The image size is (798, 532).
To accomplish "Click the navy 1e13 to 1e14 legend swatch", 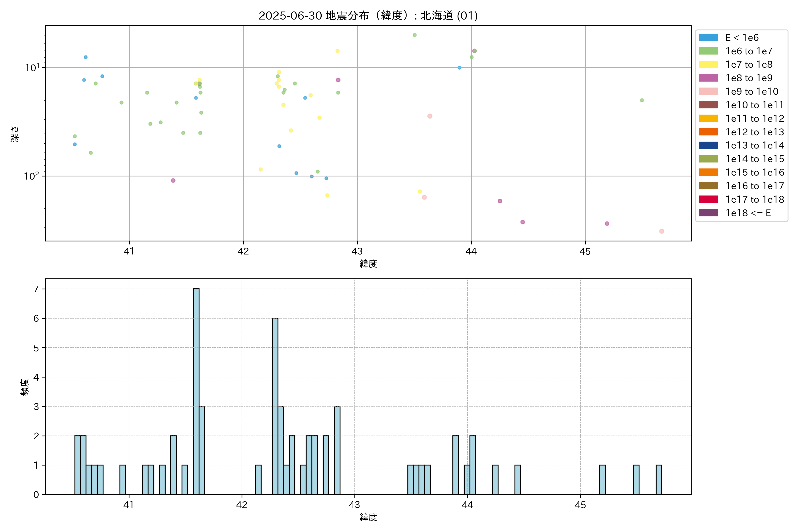I will click(x=708, y=145).
